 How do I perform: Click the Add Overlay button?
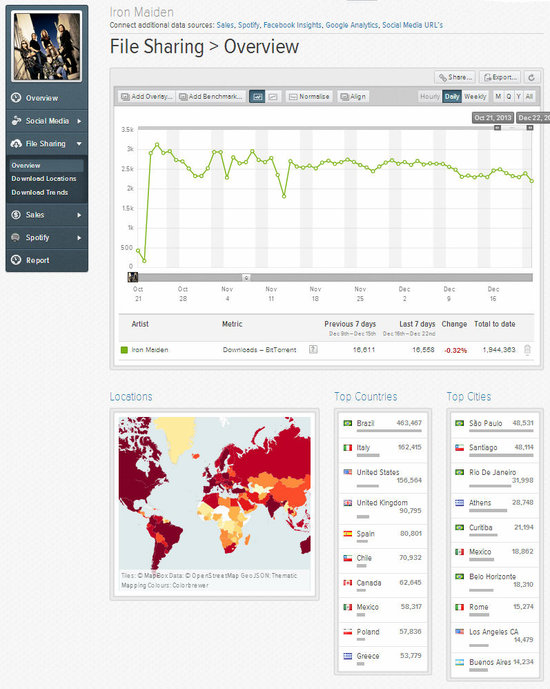[x=147, y=97]
